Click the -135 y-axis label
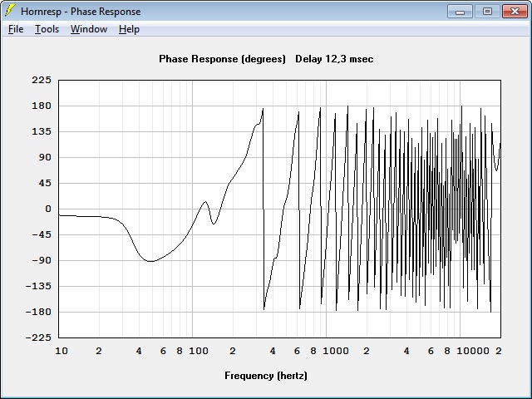The width and height of the screenshot is (532, 399). point(38,286)
